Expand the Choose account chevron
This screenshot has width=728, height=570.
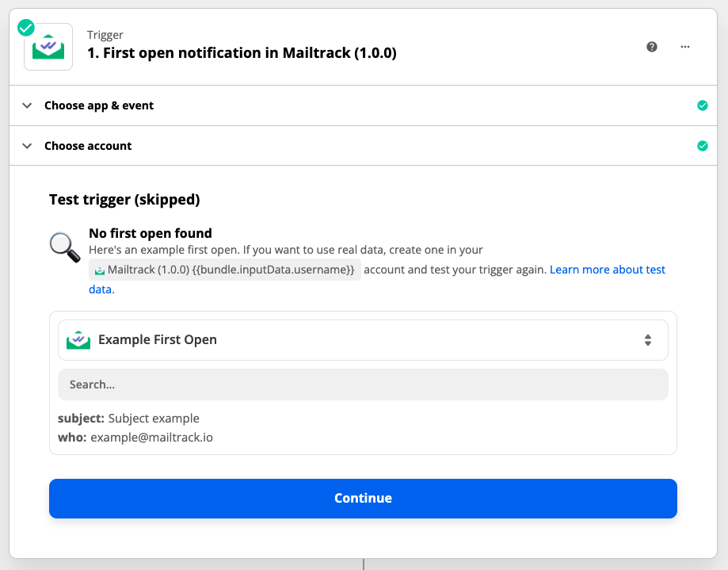(x=27, y=146)
